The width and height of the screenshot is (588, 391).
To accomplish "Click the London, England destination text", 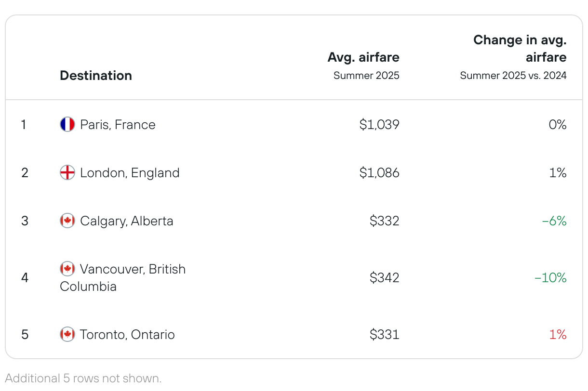I will point(130,173).
